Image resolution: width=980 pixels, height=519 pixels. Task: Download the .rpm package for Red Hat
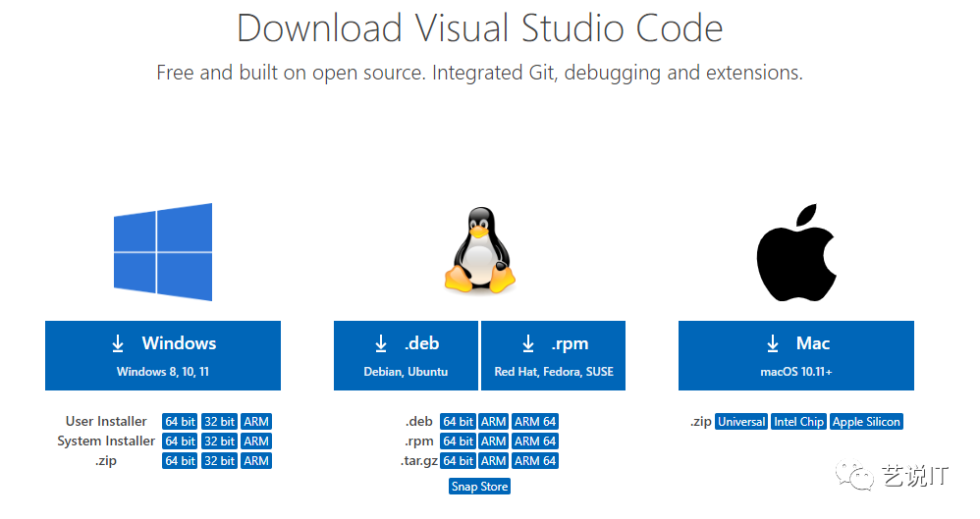coord(554,355)
